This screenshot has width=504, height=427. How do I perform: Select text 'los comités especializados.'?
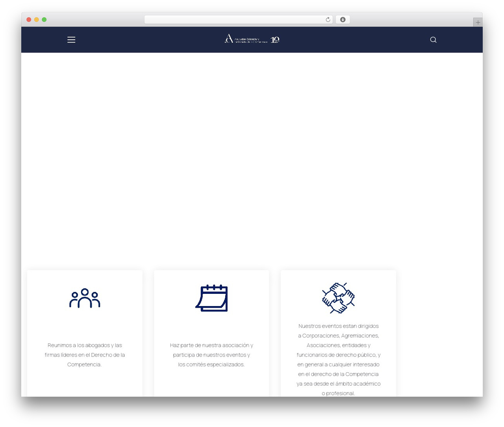click(x=211, y=365)
